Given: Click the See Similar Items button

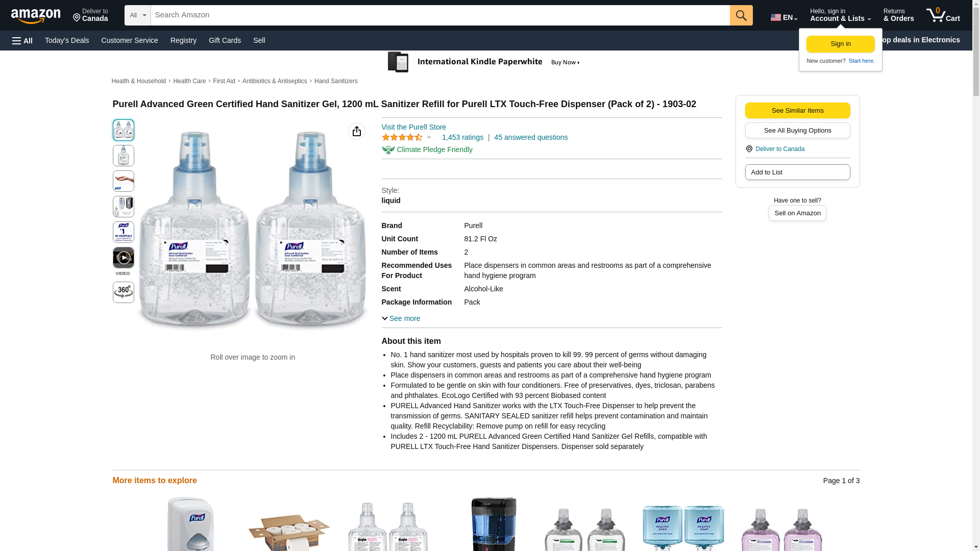Looking at the screenshot, I should [x=797, y=111].
